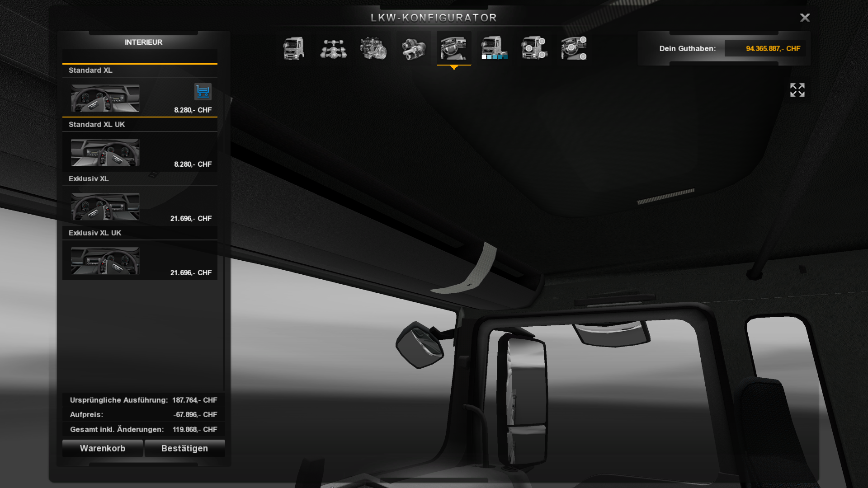Select the Exklusiv XL interior thumbnail
Viewport: 868px width, 488px height.
click(x=105, y=206)
